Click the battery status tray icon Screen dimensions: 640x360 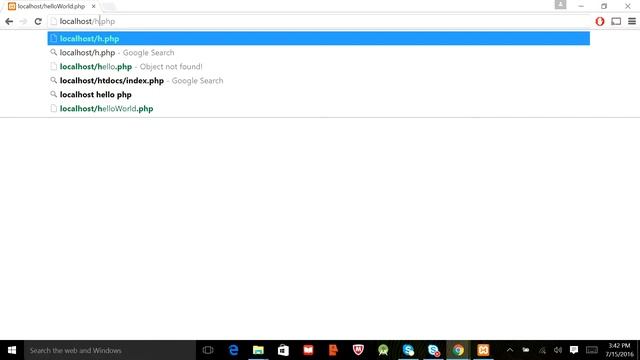click(x=526, y=350)
